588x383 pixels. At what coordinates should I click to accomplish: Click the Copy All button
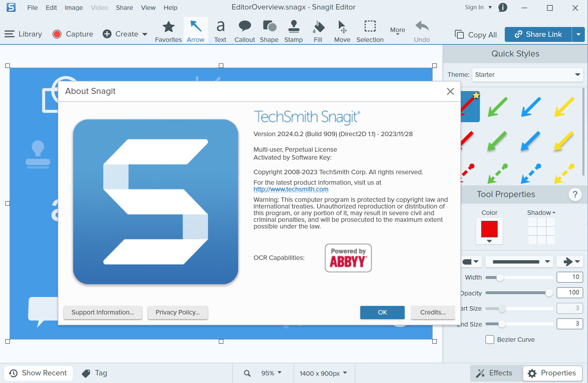[x=476, y=35]
